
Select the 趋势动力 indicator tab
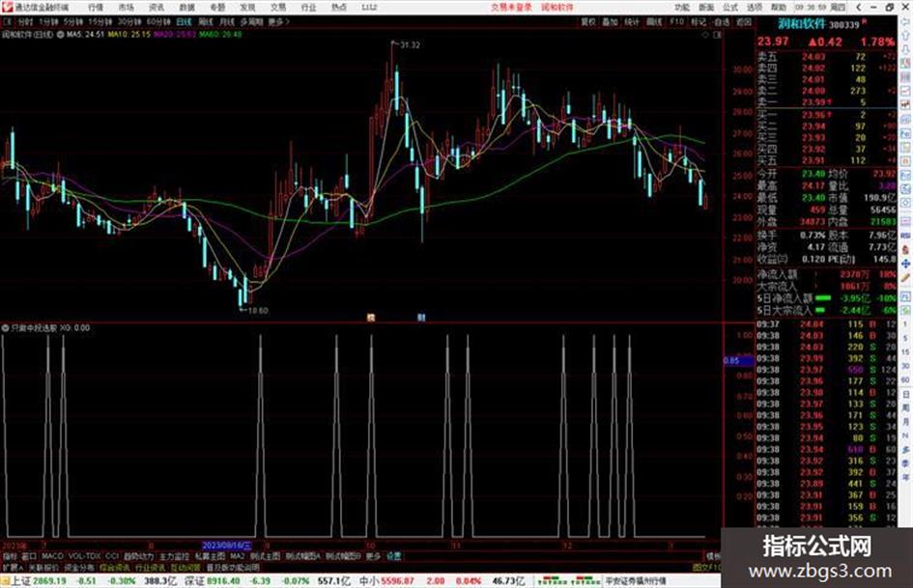(x=138, y=556)
